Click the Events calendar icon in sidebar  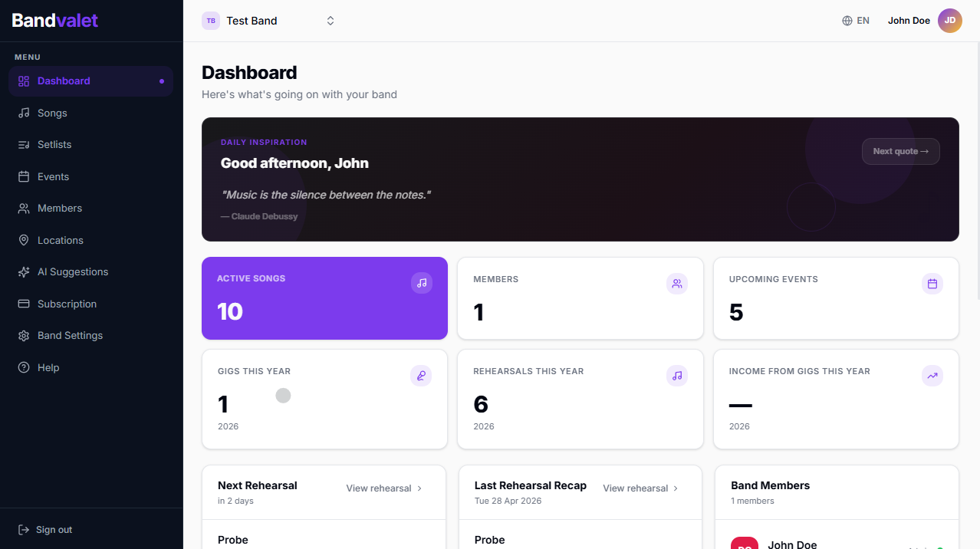click(x=24, y=176)
